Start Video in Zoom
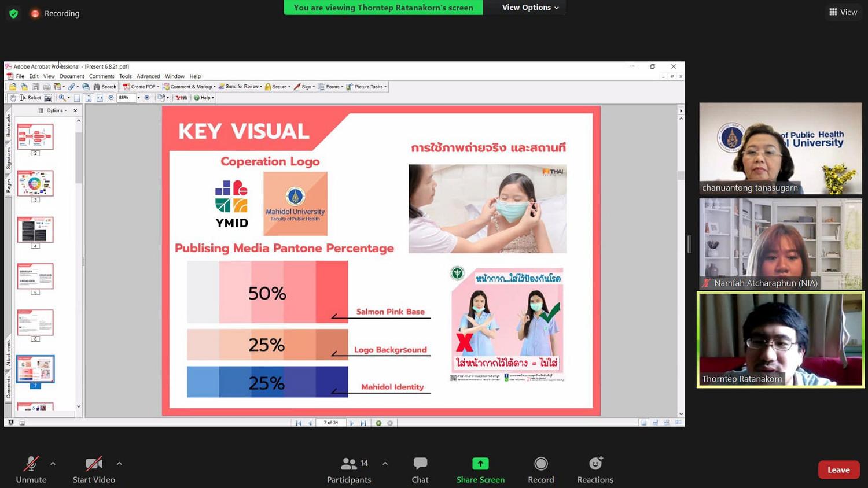Image resolution: width=868 pixels, height=488 pixels. click(94, 469)
